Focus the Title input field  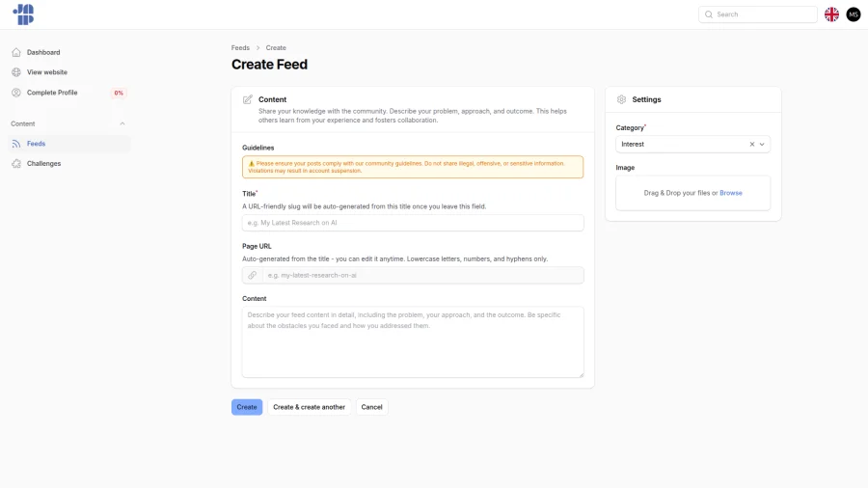click(413, 223)
